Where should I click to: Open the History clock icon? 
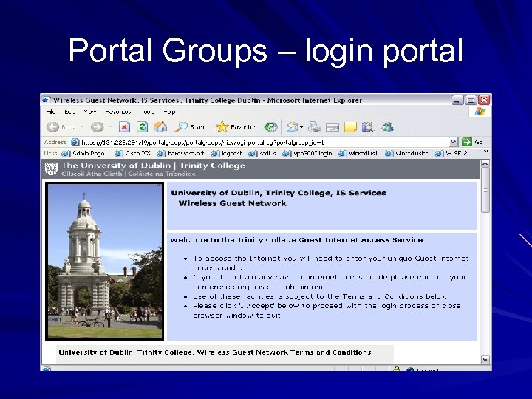tap(270, 127)
